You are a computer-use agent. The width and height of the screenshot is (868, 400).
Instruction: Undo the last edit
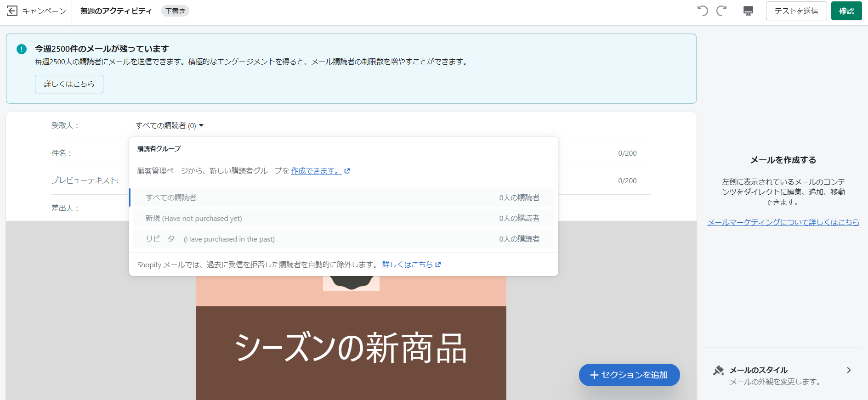click(x=703, y=11)
